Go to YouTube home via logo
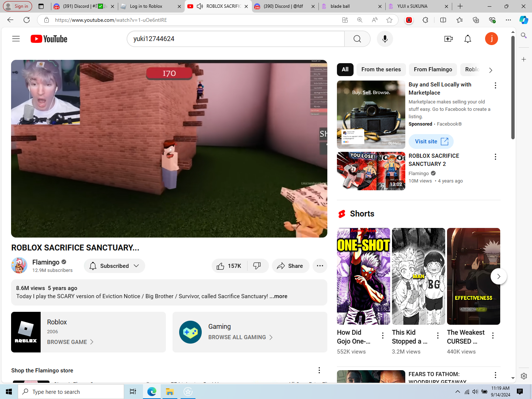 click(49, 39)
